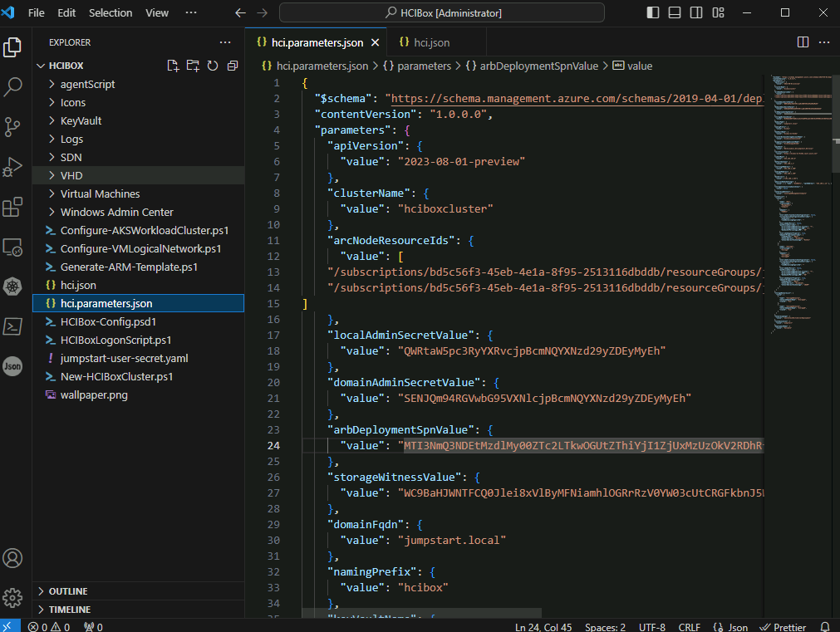Open the Edit menu
840x632 pixels.
(x=66, y=12)
